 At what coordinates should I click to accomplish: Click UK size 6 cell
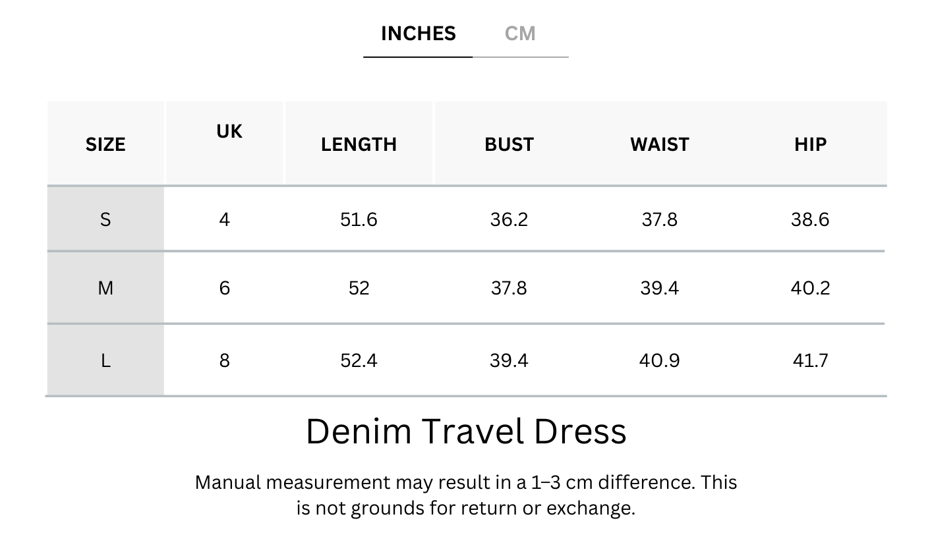point(225,288)
